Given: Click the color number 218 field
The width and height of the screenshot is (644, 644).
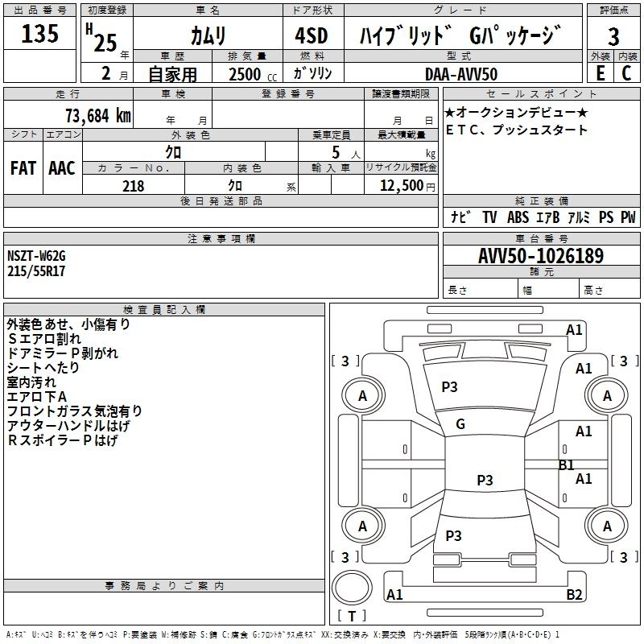Looking at the screenshot, I should [x=134, y=186].
